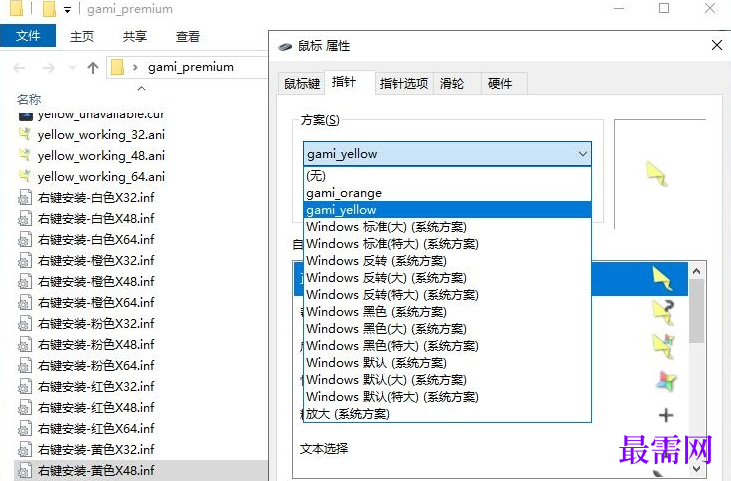Viewport: 731px width, 481px height.
Task: Choose Windows 黑色(特大) (系统方案)
Action: pyautogui.click(x=447, y=346)
